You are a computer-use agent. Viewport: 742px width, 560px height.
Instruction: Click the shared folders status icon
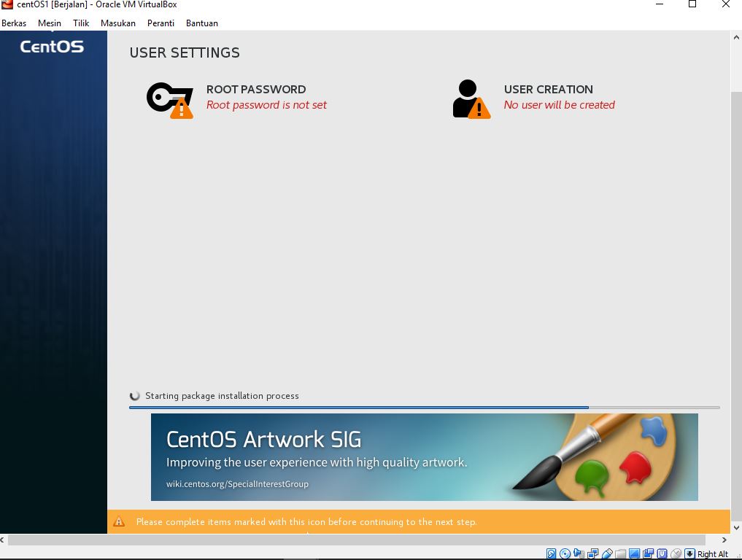(620, 553)
